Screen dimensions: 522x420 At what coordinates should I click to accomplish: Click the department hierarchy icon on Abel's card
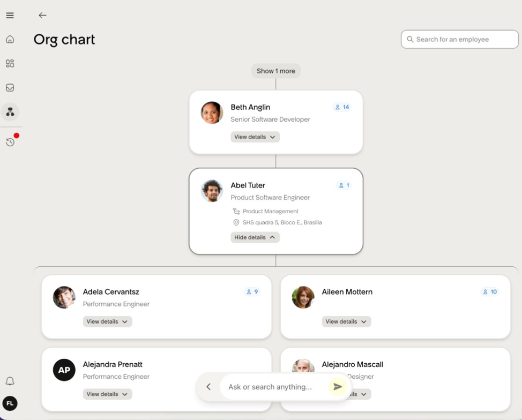(x=236, y=211)
